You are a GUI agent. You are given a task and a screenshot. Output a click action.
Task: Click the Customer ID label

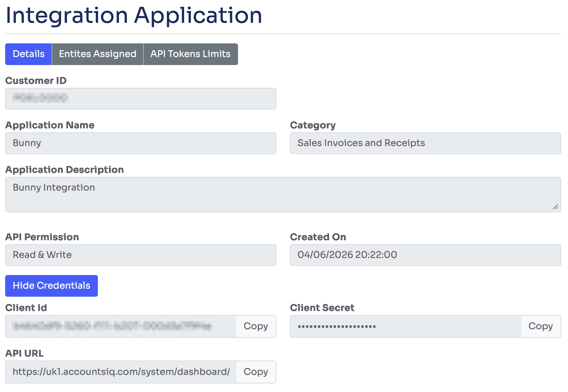click(x=36, y=81)
